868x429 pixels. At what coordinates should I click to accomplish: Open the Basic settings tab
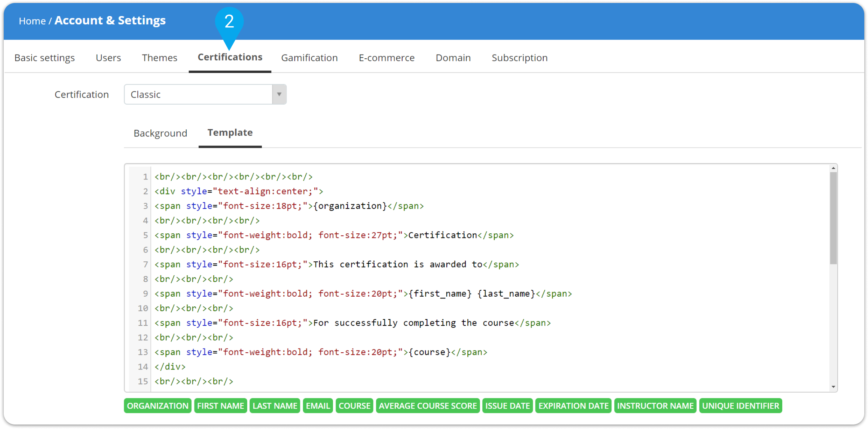point(45,58)
